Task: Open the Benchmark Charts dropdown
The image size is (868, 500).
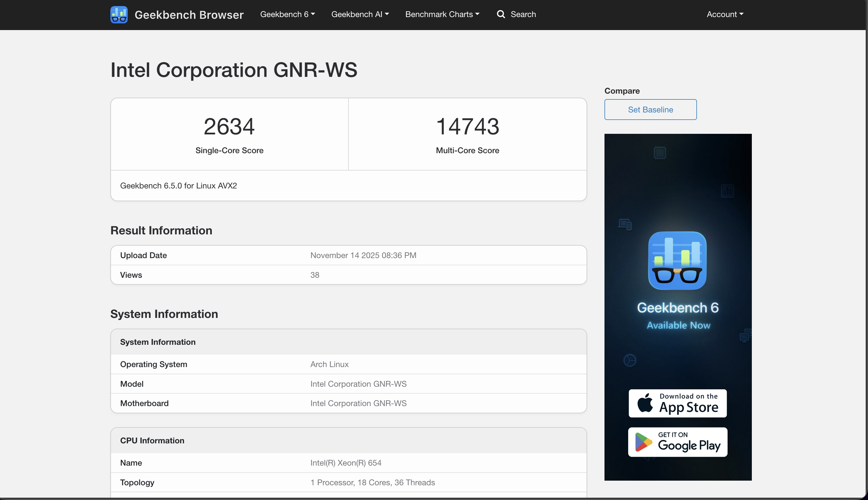Action: [442, 14]
